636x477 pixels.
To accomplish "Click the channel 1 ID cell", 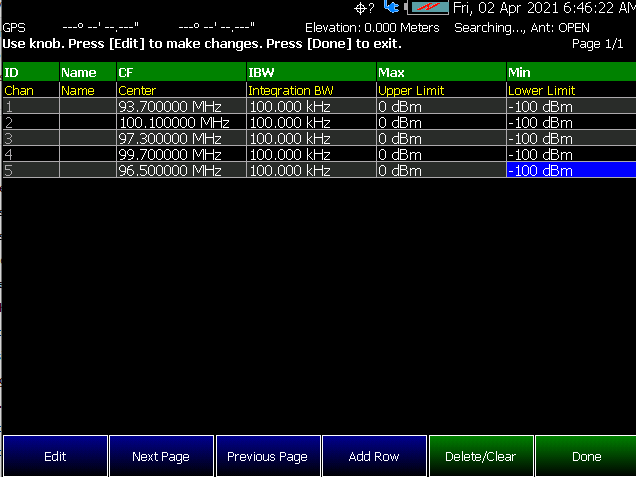I will [31, 106].
